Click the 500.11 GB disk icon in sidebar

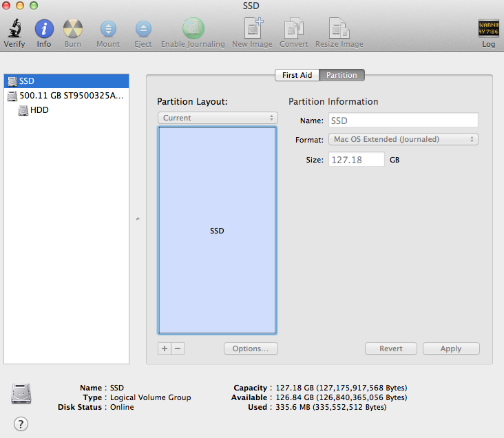(12, 96)
